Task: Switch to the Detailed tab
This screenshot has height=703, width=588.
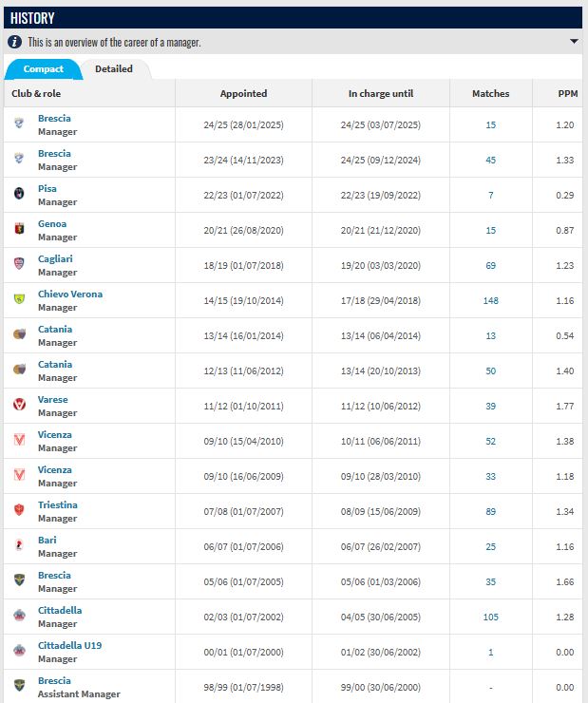Action: (x=114, y=69)
